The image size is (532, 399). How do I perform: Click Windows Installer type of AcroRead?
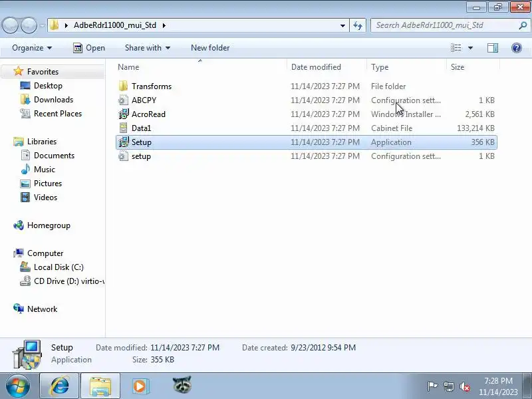[x=406, y=114]
